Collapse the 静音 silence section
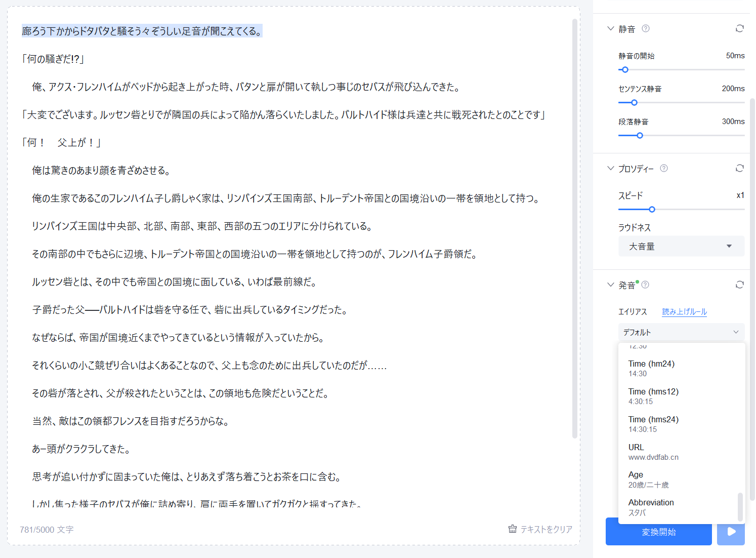The height and width of the screenshot is (558, 756). coord(610,29)
